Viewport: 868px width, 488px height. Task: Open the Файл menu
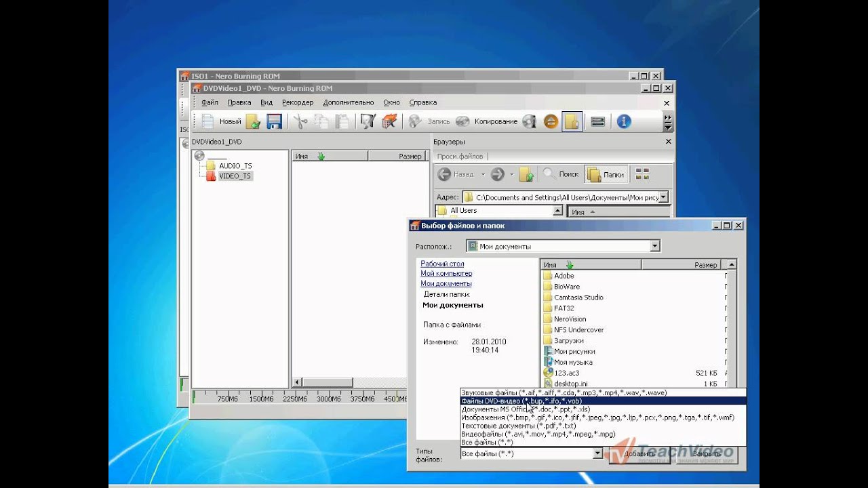210,102
